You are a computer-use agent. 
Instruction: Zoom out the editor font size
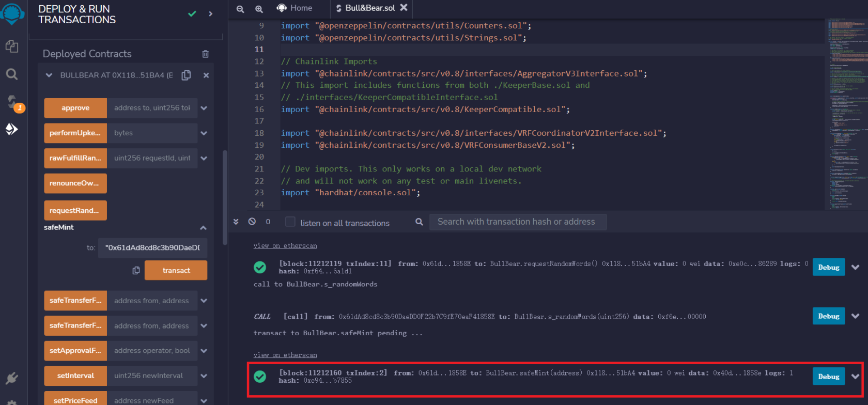click(240, 9)
